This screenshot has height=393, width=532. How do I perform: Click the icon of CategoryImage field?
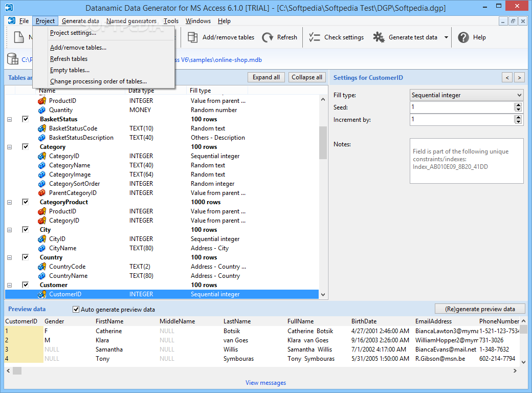tap(42, 174)
